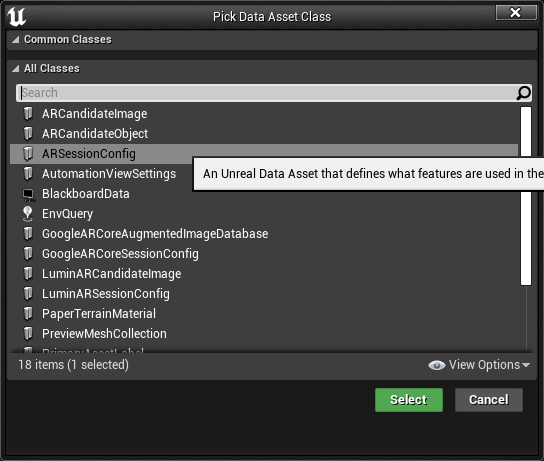Screen dimensions: 544x461
Task: Select the ARCandidateImage class
Action: (264, 114)
